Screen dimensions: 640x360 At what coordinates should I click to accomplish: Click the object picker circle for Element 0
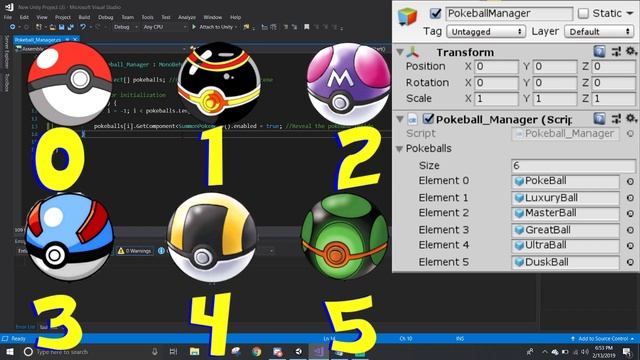(x=630, y=182)
